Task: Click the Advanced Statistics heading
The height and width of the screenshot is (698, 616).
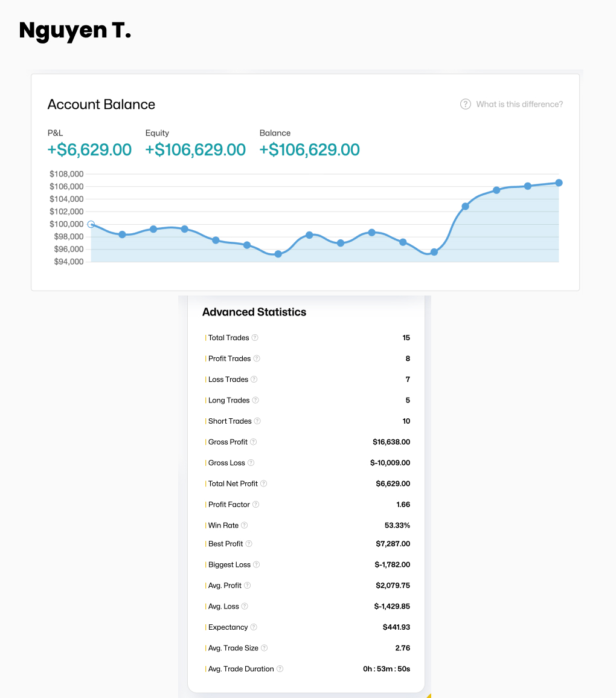Action: [x=254, y=312]
